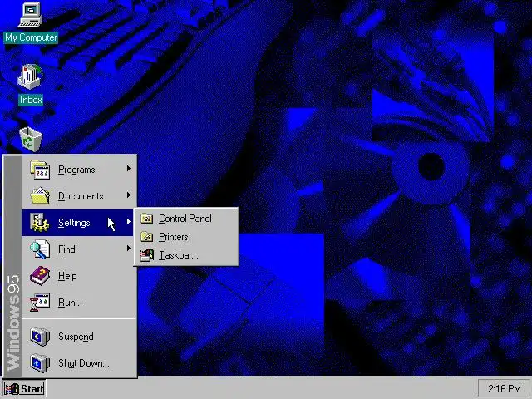Select the Recycle Bin desktop icon
The height and width of the screenshot is (399, 532).
pyautogui.click(x=31, y=140)
